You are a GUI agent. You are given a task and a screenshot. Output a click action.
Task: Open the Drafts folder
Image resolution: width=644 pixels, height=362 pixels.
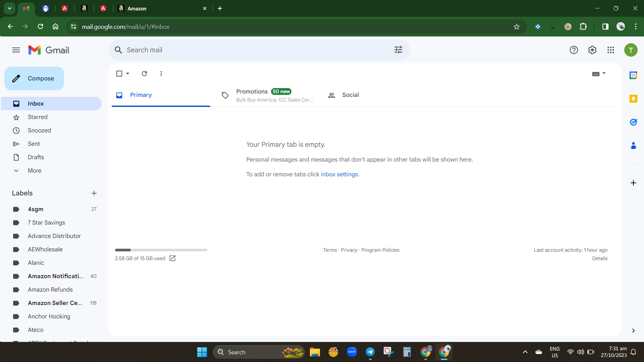[51, 157]
